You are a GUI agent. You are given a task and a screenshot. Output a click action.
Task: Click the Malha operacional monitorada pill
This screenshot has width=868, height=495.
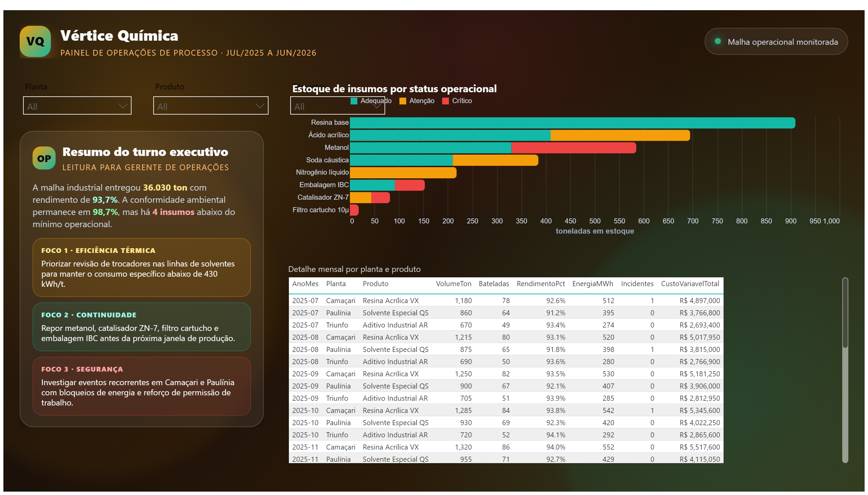(x=776, y=41)
